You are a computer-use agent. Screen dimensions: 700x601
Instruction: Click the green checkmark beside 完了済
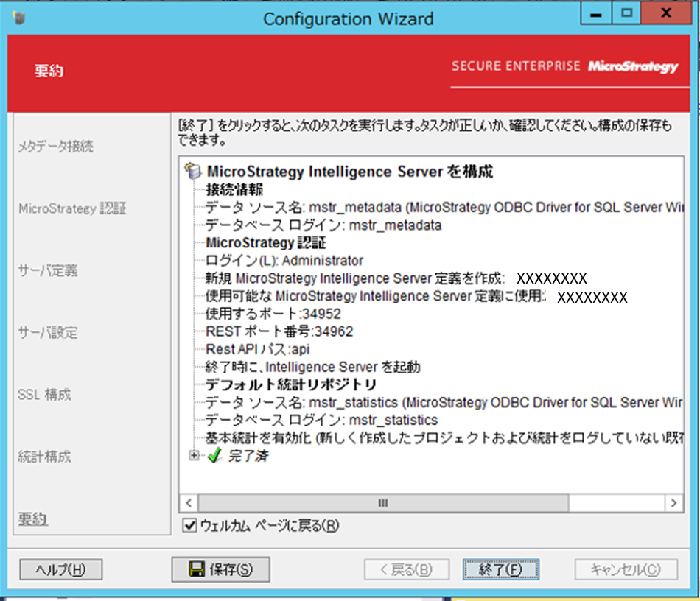[x=214, y=456]
